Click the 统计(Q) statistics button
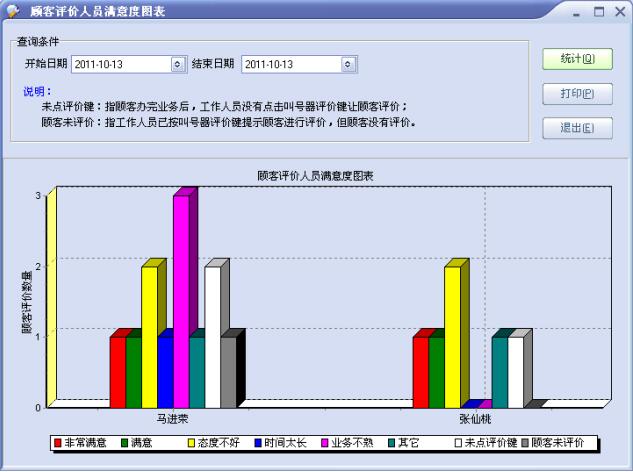This screenshot has height=472, width=633. coord(577,59)
